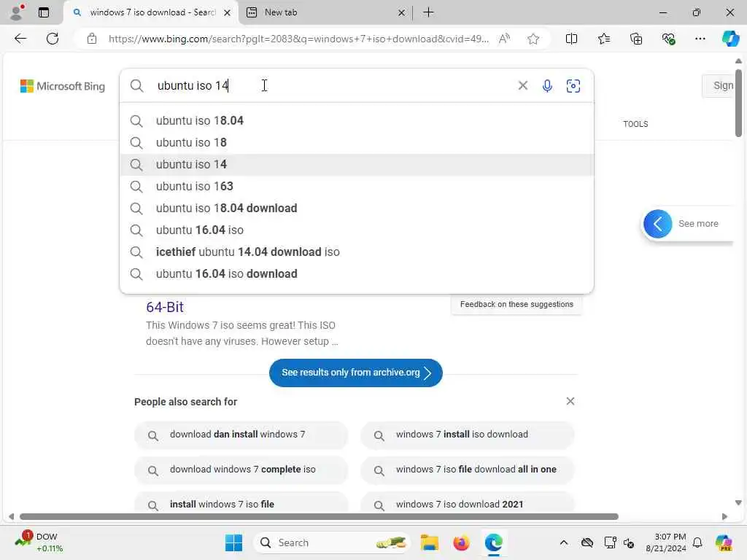Refresh the current page
Screen dimensions: 747x560
tap(53, 39)
